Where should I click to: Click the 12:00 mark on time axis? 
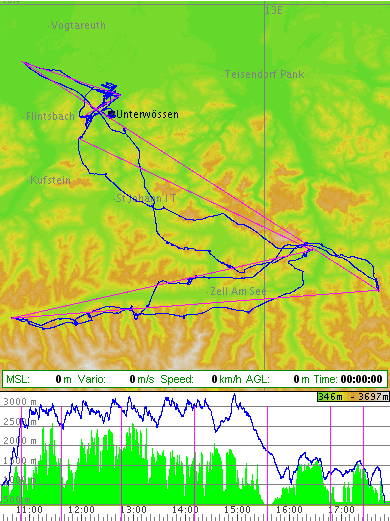(81, 510)
